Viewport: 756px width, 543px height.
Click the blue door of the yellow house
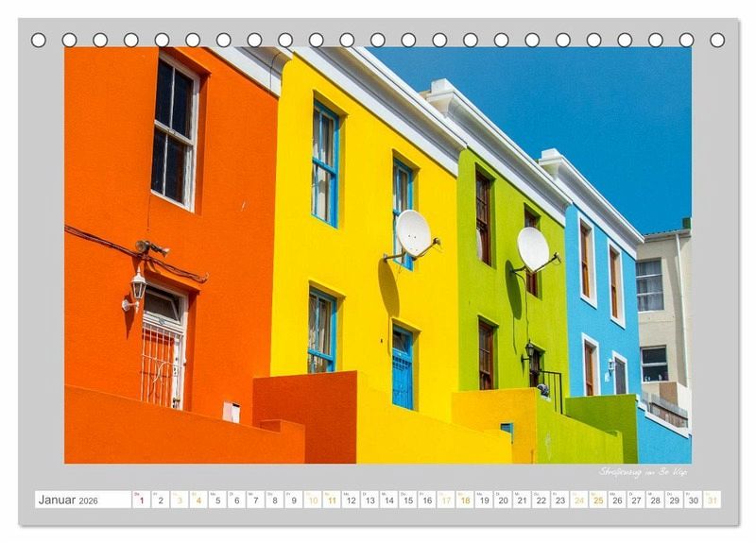pyautogui.click(x=403, y=367)
